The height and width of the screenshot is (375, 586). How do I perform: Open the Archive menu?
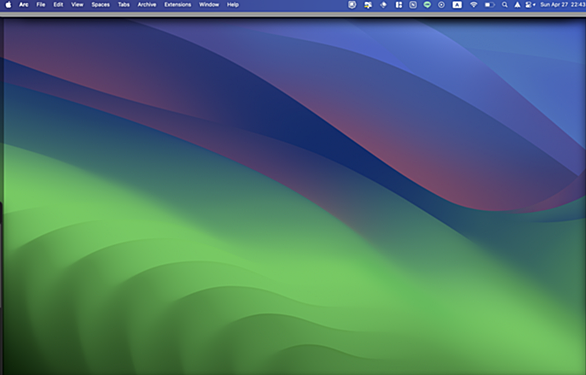tap(147, 5)
